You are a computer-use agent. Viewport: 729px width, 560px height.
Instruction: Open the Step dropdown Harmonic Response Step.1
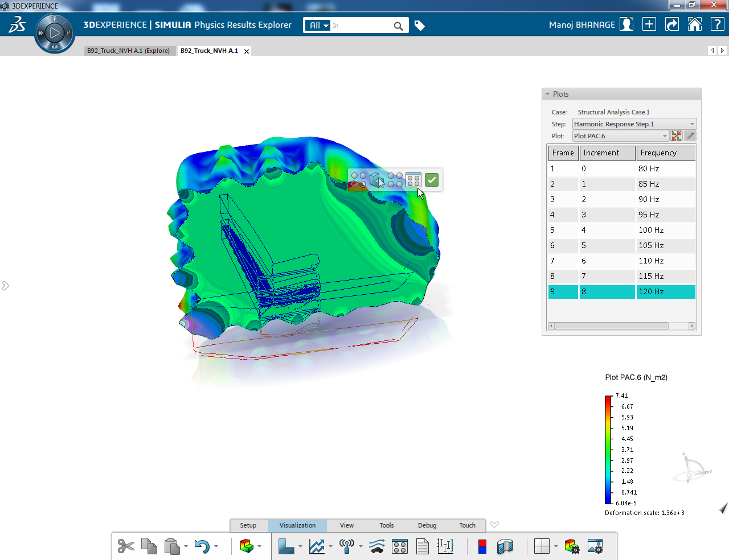tap(634, 124)
